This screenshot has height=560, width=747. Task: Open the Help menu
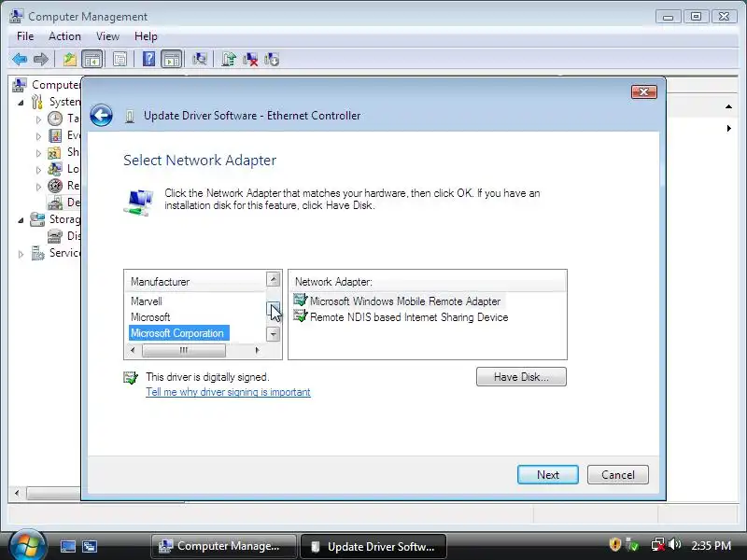(146, 36)
